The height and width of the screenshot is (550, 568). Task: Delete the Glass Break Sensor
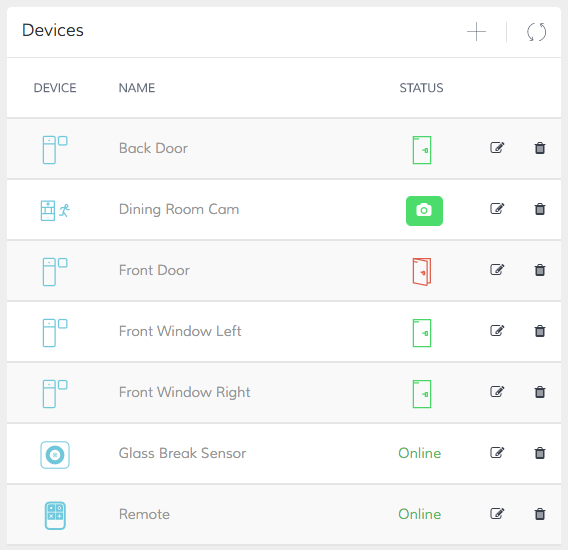pos(540,453)
